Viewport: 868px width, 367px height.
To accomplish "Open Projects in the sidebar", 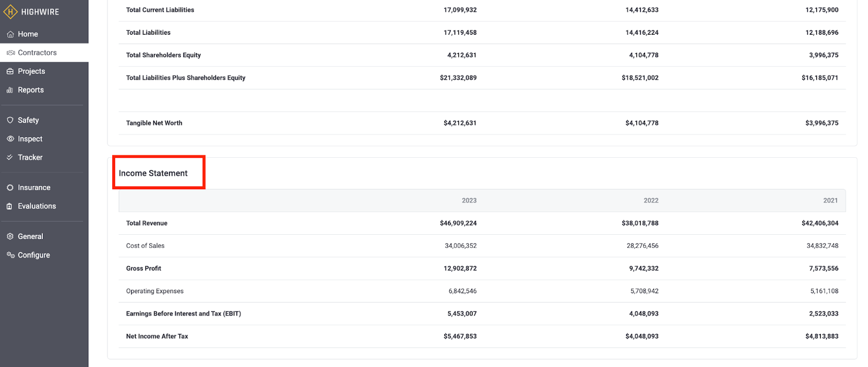I will pos(31,71).
